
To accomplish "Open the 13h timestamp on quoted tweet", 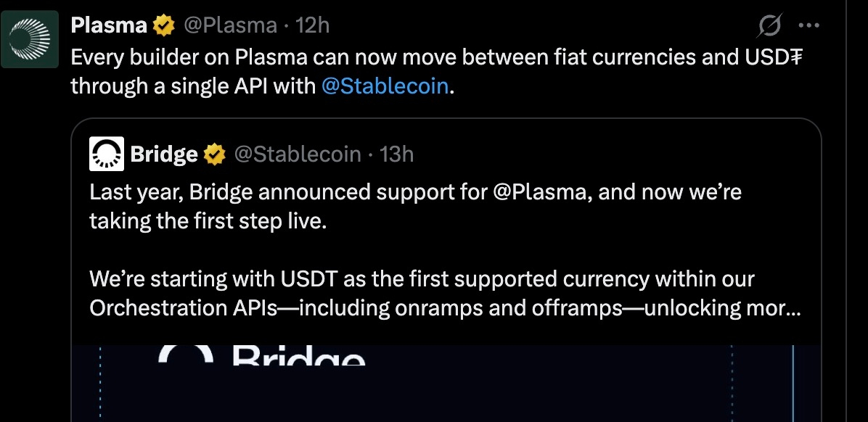I will click(396, 154).
